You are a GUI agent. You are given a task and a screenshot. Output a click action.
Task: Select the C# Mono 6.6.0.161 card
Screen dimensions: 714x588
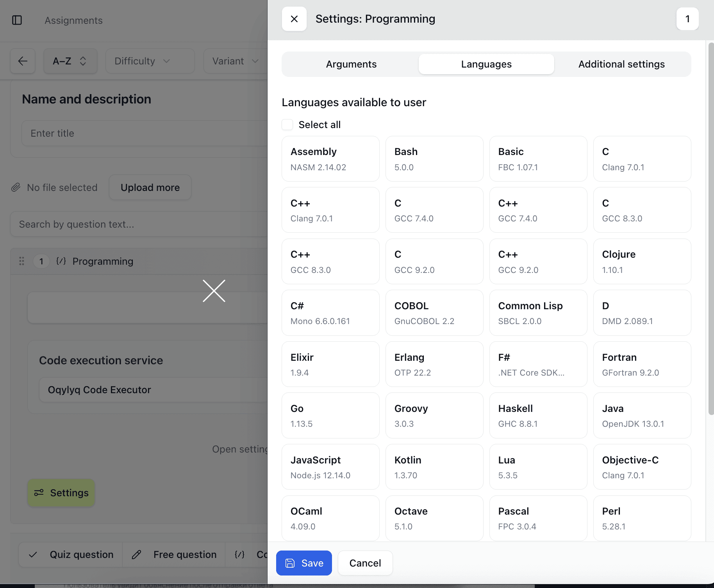(x=330, y=313)
